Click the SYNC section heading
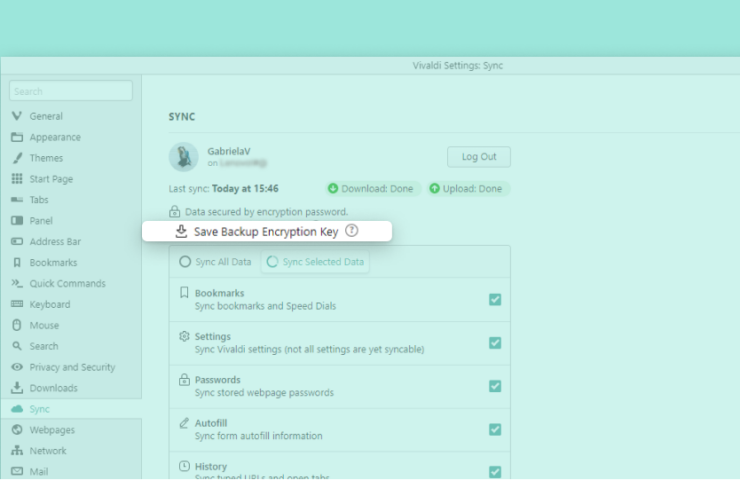 pos(182,117)
